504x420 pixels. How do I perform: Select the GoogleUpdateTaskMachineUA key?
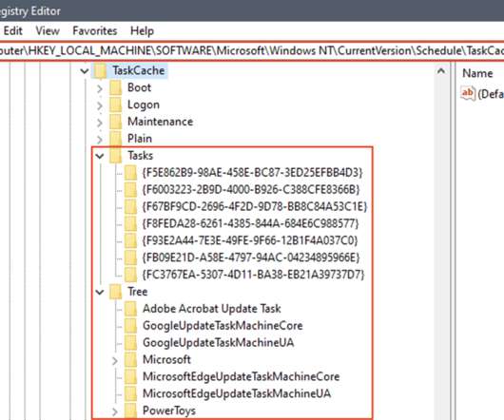[x=219, y=343]
